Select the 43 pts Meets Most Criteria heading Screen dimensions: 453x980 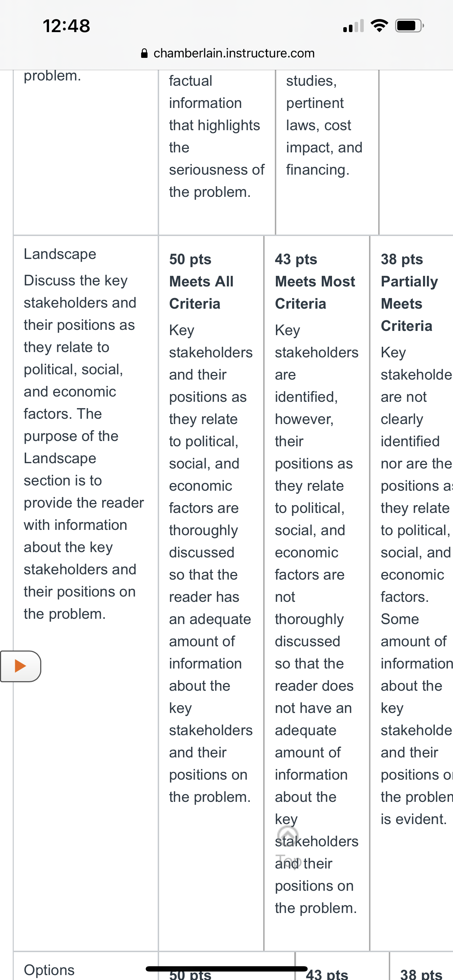point(315,282)
